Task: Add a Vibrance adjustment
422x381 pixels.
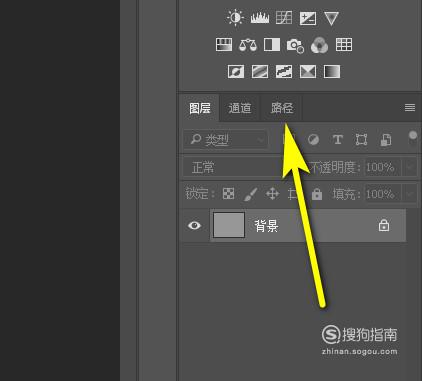Action: [331, 18]
